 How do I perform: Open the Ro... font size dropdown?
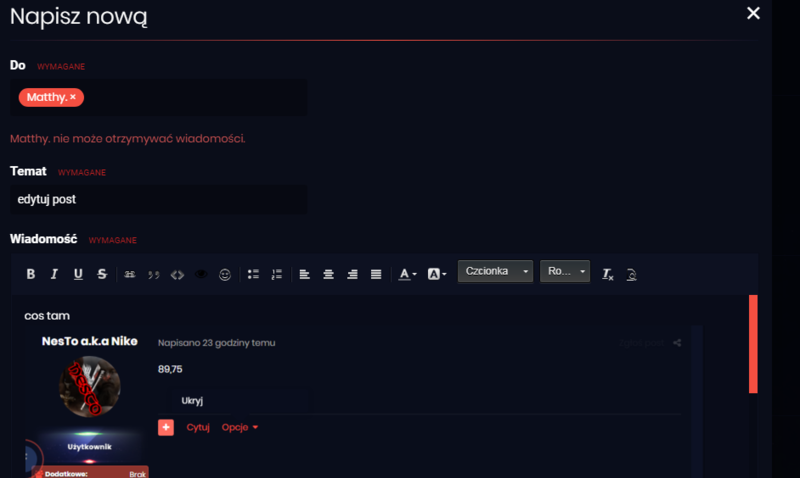[565, 271]
